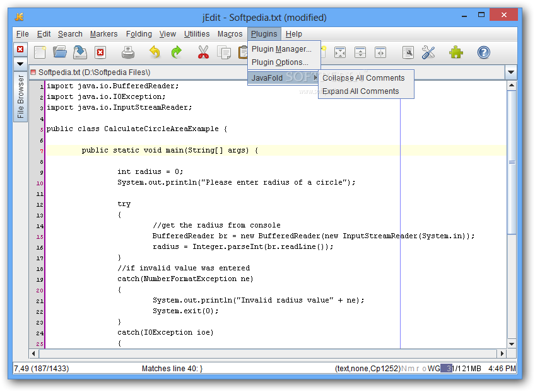Viewport: 535px width, 392px height.
Task: Click the 'catch(IOException ioe)' line
Action: point(165,332)
